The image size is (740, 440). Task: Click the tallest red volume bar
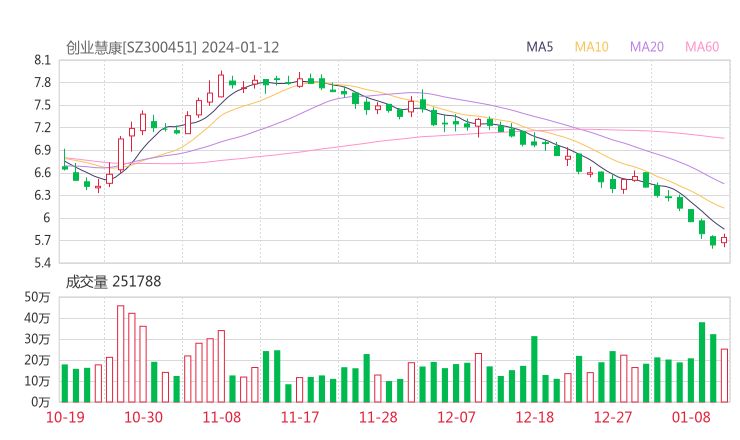coord(120,354)
